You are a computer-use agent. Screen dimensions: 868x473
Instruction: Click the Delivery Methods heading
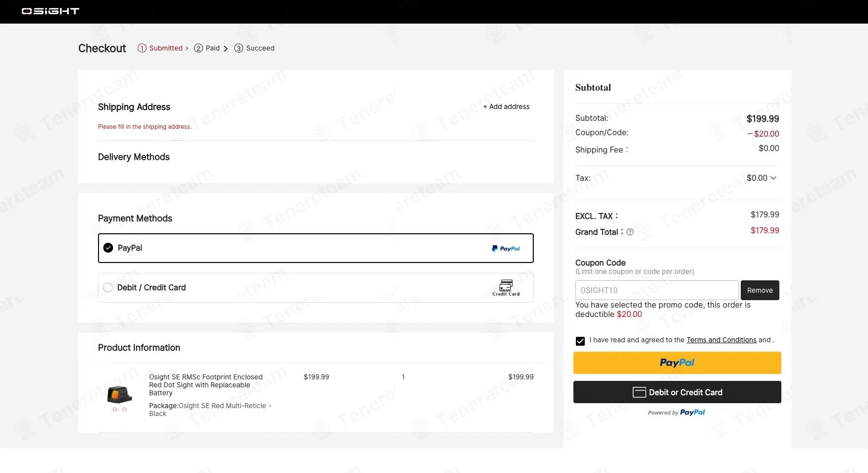coord(134,157)
